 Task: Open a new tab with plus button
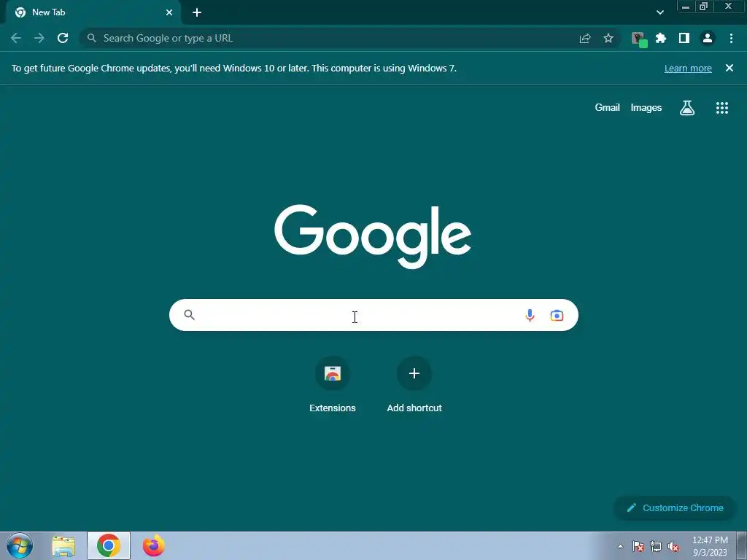tap(197, 12)
